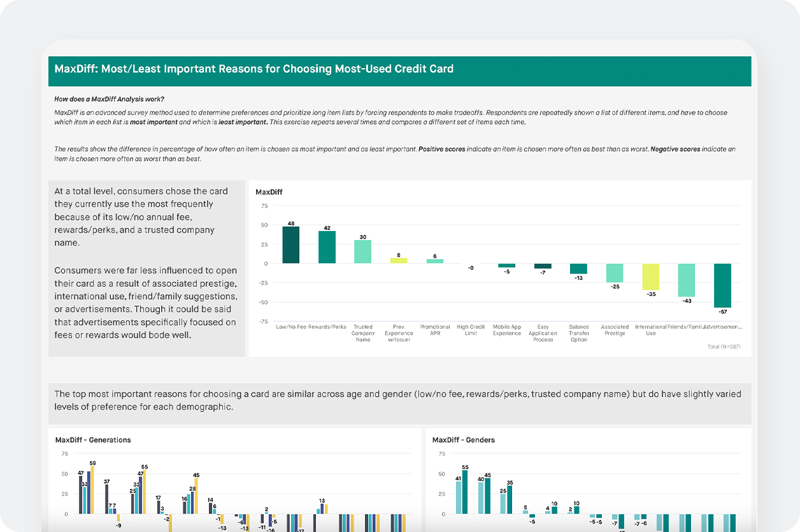Click the 'Associated Prestige' axis label
Image resolution: width=800 pixels, height=532 pixels.
pyautogui.click(x=615, y=330)
